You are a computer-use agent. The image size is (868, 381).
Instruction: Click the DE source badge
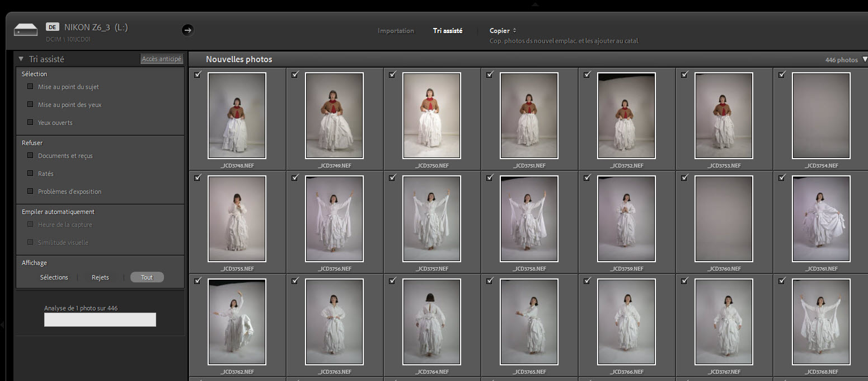pos(53,27)
